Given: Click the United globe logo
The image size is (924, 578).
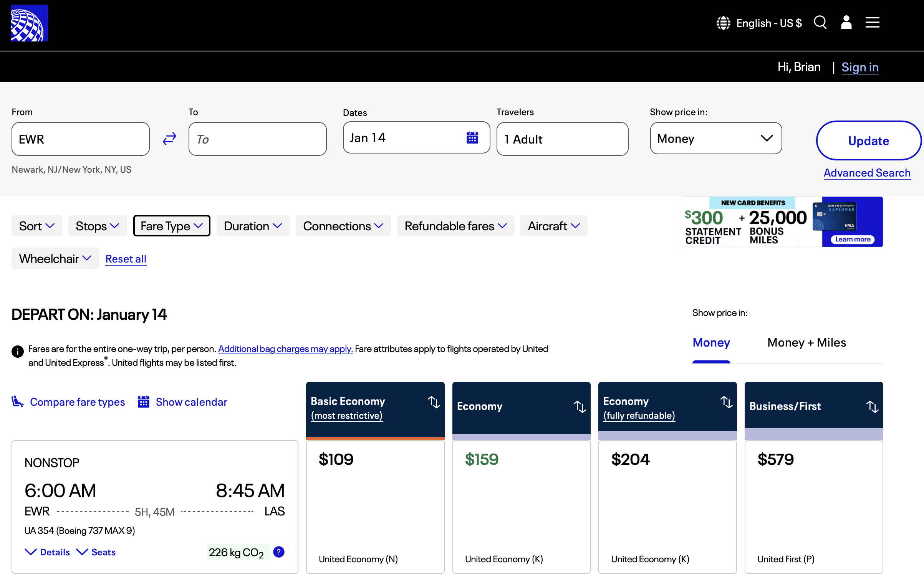Looking at the screenshot, I should point(30,23).
